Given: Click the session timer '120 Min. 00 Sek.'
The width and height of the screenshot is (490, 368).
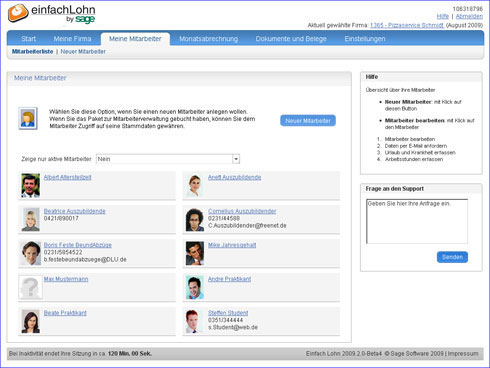Looking at the screenshot, I should coord(130,353).
